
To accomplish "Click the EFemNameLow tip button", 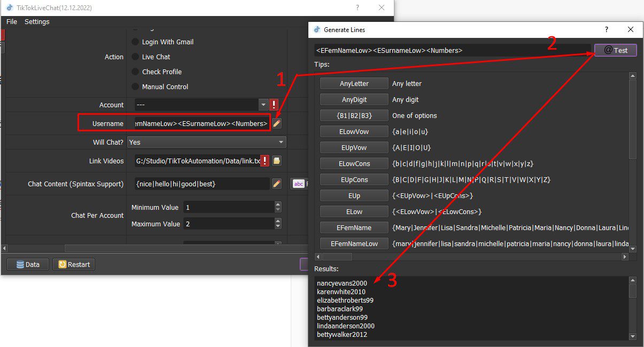I will [354, 243].
